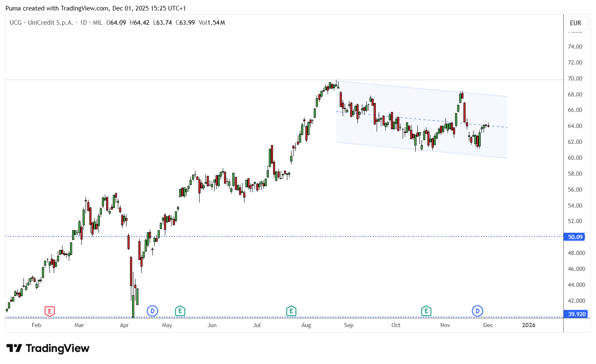The image size is (596, 364).
Task: Click the Vol1.54M volume reading
Action: (212, 23)
